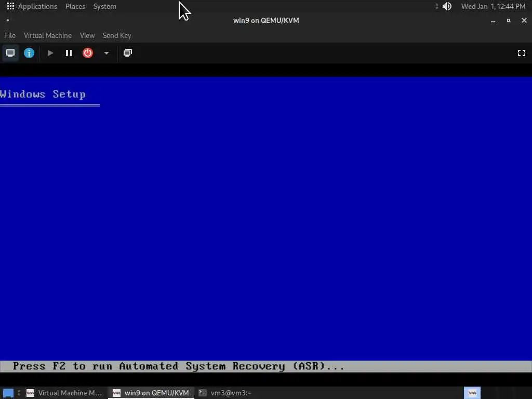Viewport: 532px width, 399px height.
Task: Click the show desktop icon in taskbar
Action: coord(8,393)
